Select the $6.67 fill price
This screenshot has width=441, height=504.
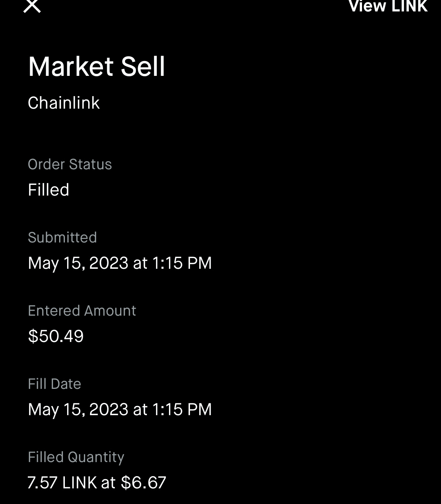pos(143,483)
